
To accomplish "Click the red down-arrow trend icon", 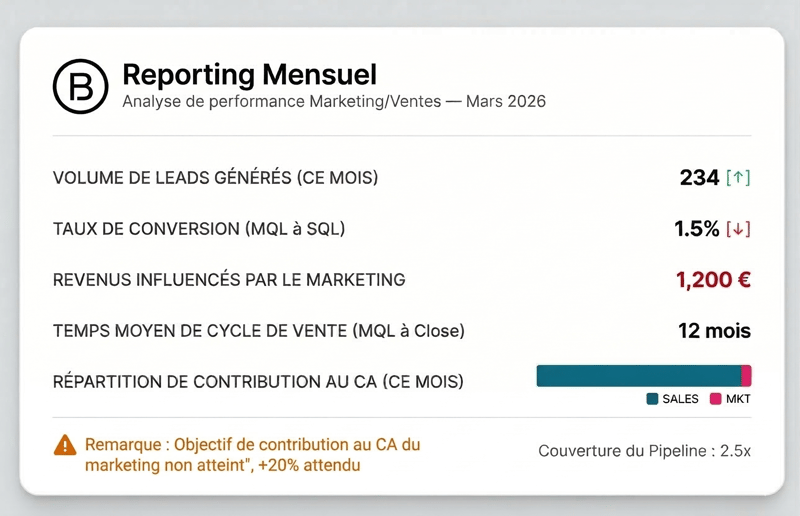I will click(x=738, y=229).
